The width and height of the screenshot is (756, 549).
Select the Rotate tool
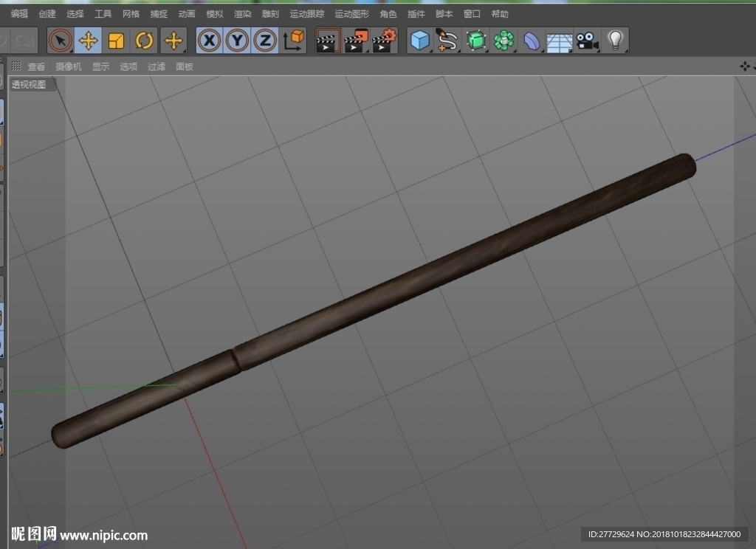(144, 41)
